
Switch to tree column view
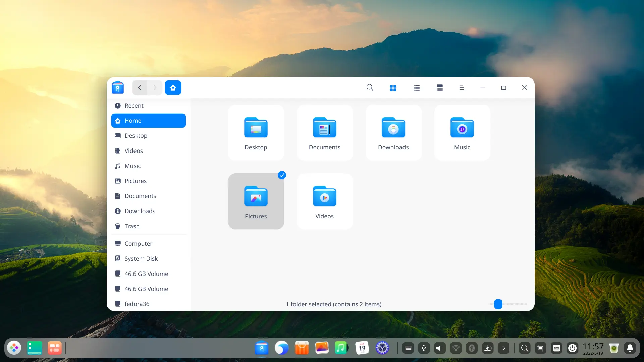(x=439, y=88)
